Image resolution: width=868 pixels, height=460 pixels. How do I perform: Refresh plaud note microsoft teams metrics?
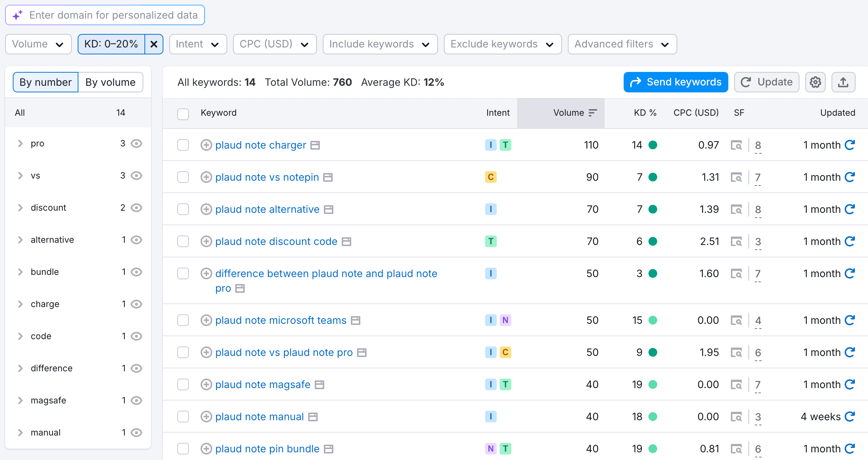coord(850,320)
